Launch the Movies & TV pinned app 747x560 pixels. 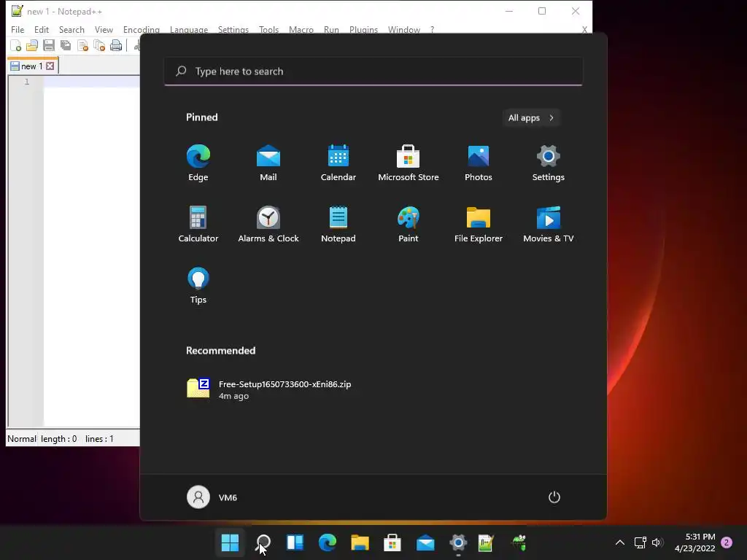tap(549, 225)
